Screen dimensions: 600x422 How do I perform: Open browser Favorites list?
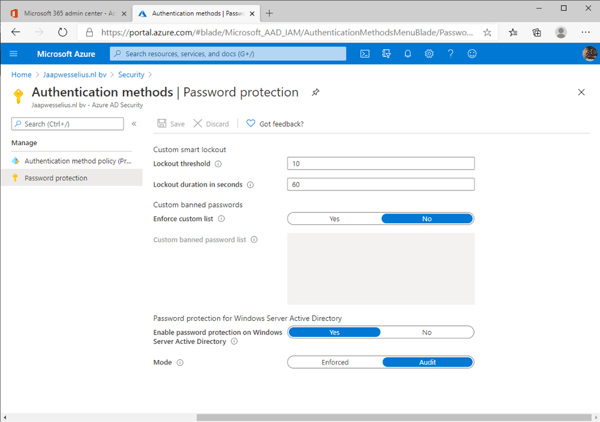coord(513,33)
